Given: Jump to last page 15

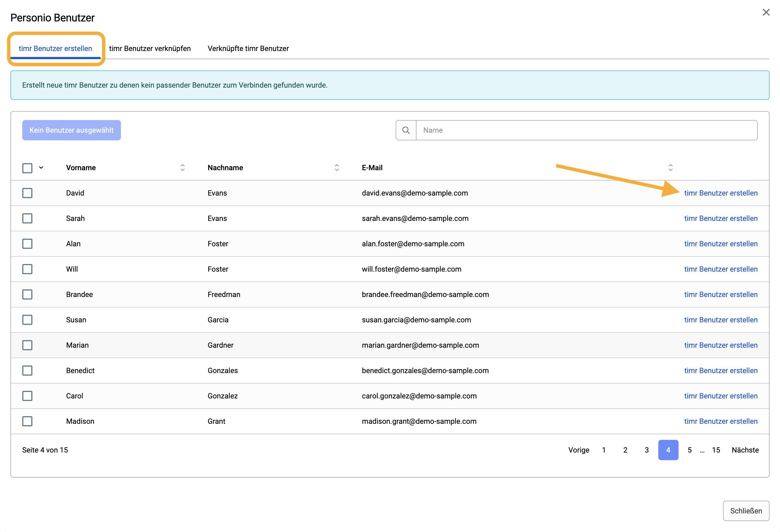Looking at the screenshot, I should point(716,450).
